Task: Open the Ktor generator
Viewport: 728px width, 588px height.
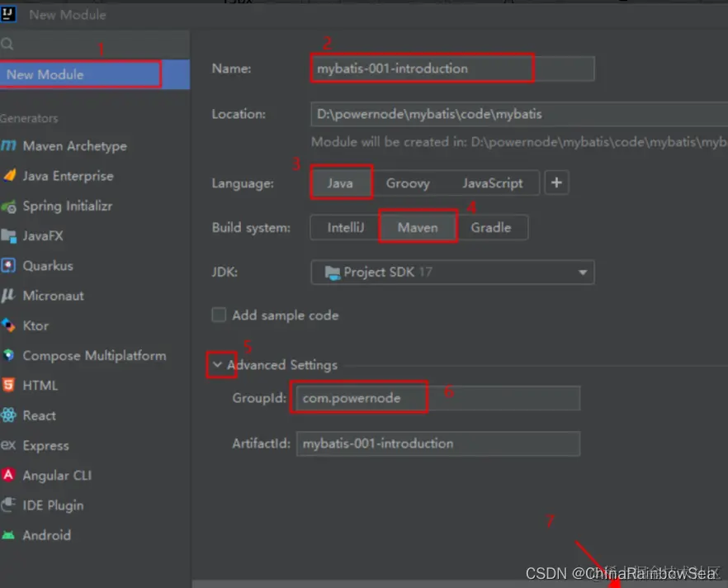Action: click(95, 325)
